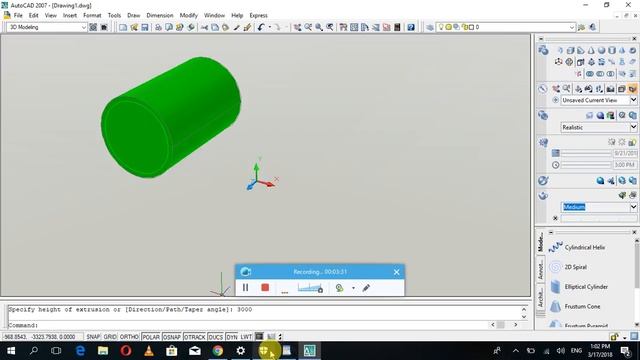Close the Recording toolbar

tap(396, 272)
